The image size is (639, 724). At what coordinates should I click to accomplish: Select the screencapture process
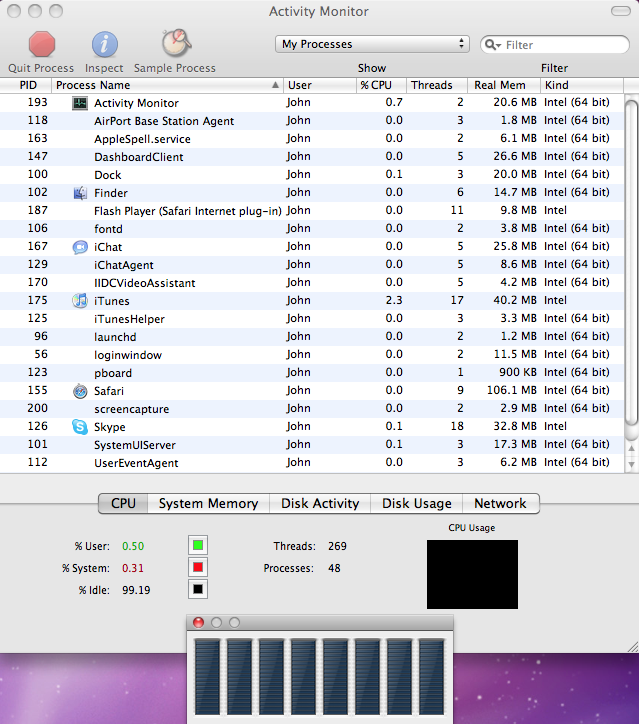(x=312, y=409)
